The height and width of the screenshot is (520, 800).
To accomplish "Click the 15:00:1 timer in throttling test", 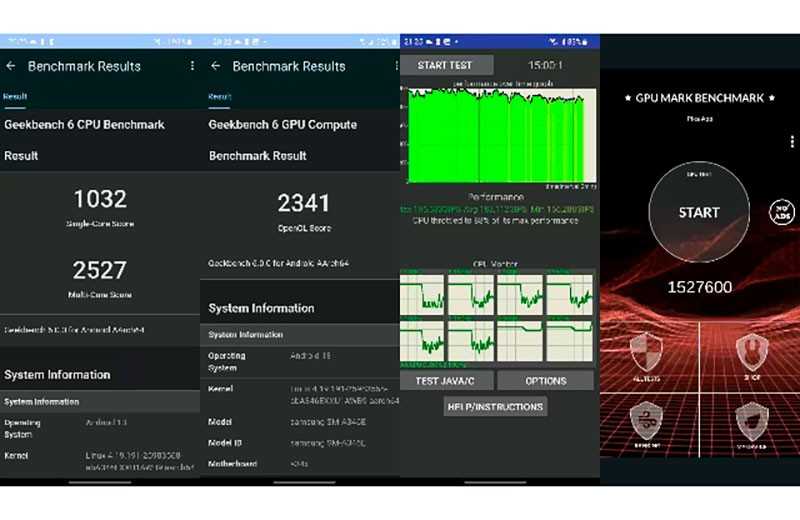I will click(x=545, y=65).
